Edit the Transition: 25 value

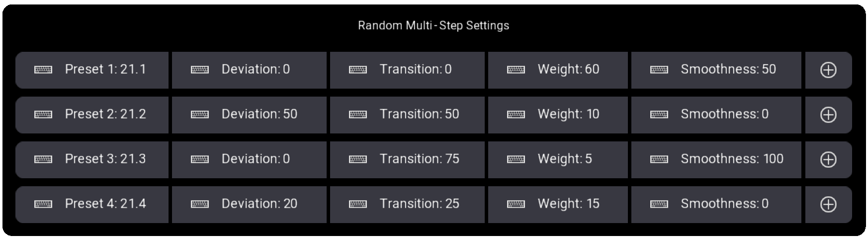pos(407,205)
